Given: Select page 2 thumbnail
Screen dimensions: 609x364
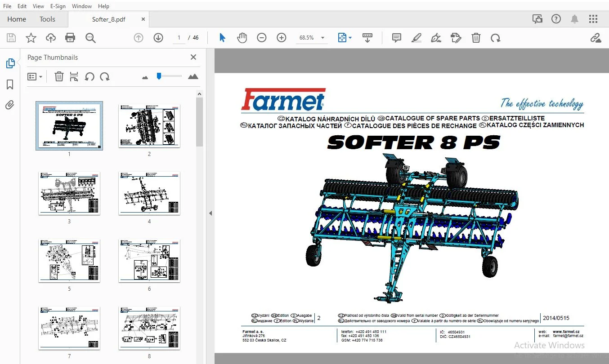Looking at the screenshot, I should [x=149, y=126].
